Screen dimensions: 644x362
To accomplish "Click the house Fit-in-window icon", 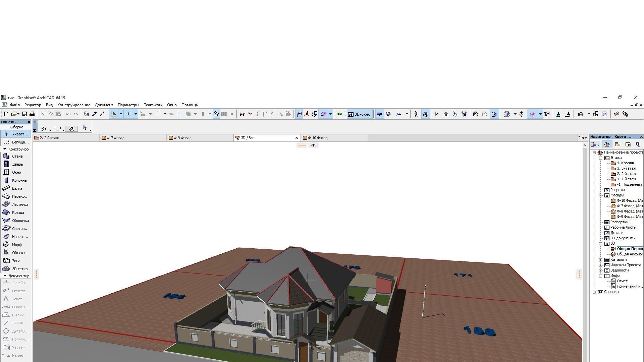I will (446, 114).
